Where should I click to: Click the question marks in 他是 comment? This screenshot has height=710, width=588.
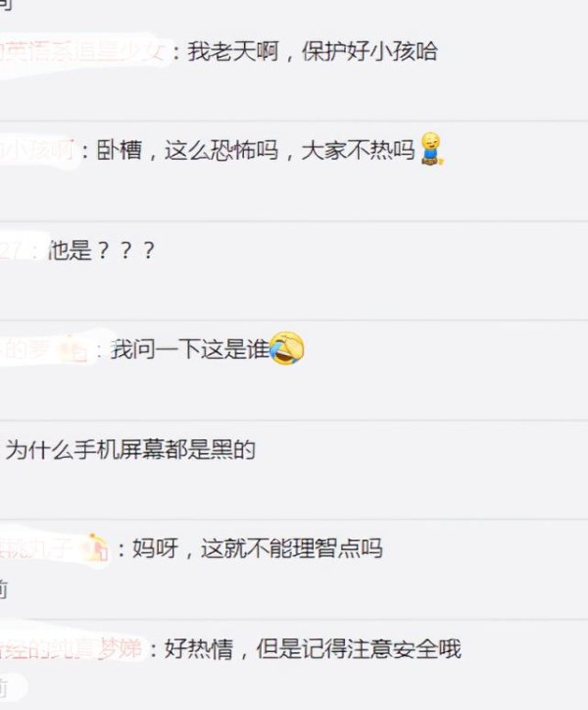coord(126,251)
